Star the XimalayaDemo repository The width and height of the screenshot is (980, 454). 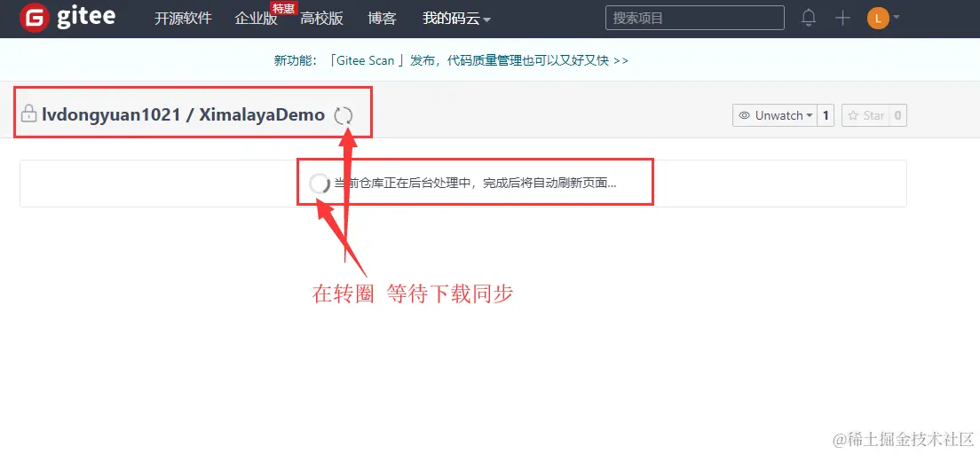865,115
